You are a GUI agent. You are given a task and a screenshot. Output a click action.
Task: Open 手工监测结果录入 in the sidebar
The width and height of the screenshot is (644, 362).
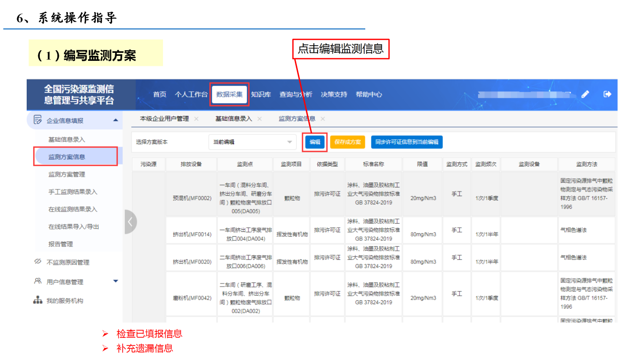(x=72, y=192)
